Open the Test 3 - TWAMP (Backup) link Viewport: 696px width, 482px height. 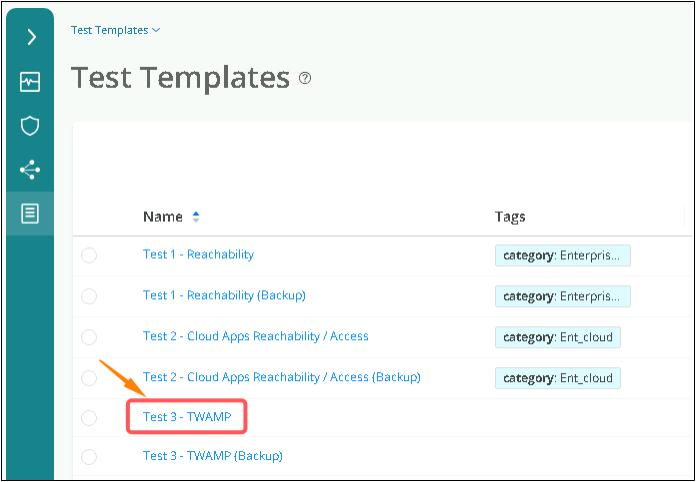[x=212, y=456]
